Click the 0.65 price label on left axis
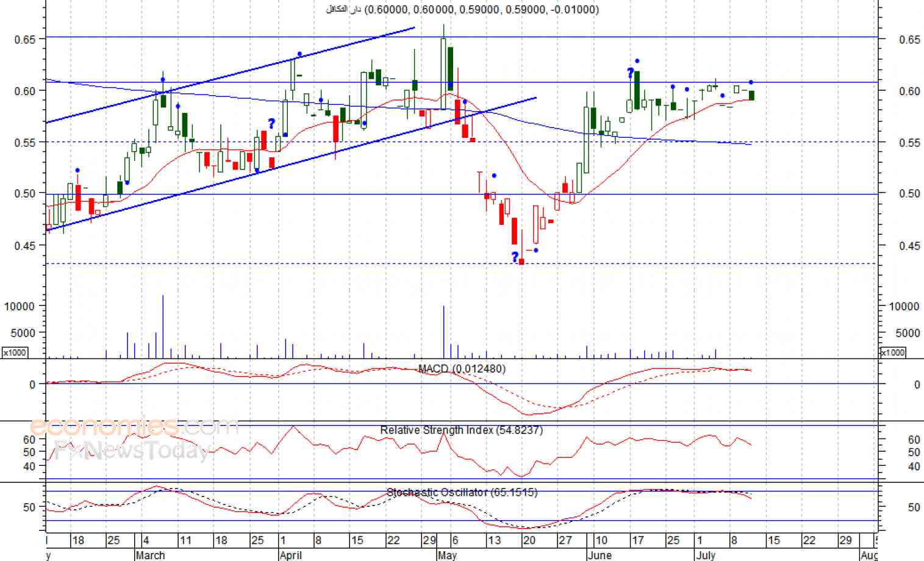The width and height of the screenshot is (924, 561). click(x=25, y=39)
